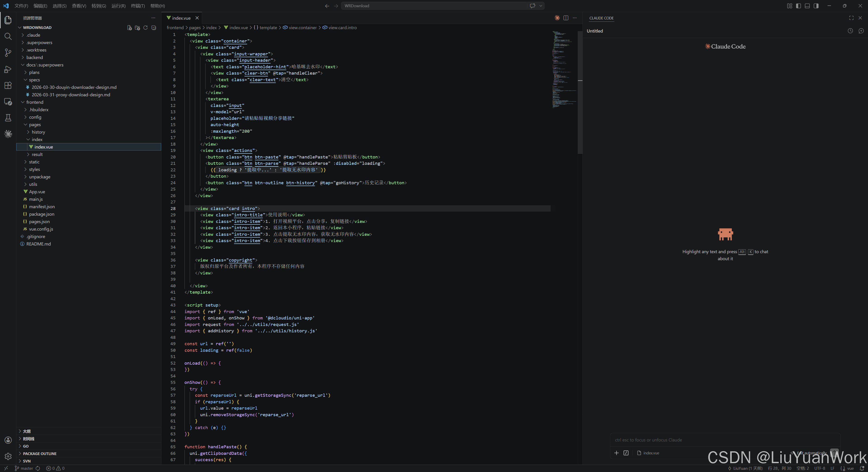Open the Testing flask icon view
Screen dimensions: 868x472
8,118
